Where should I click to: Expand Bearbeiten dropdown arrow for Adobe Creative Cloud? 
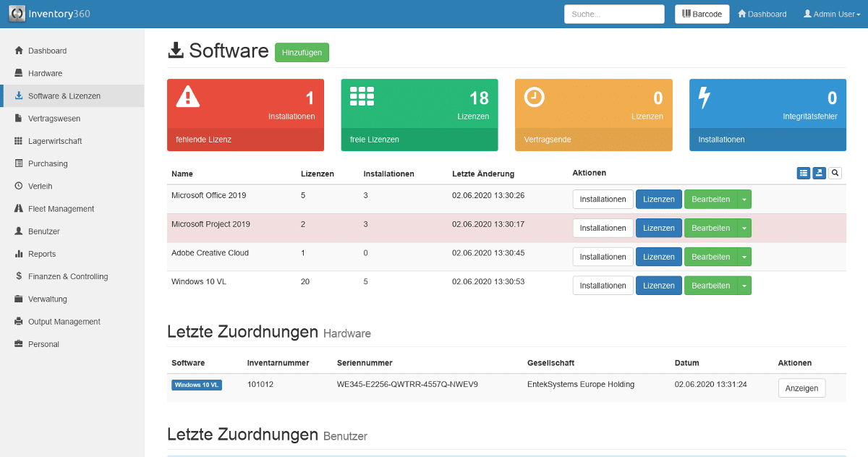point(744,257)
